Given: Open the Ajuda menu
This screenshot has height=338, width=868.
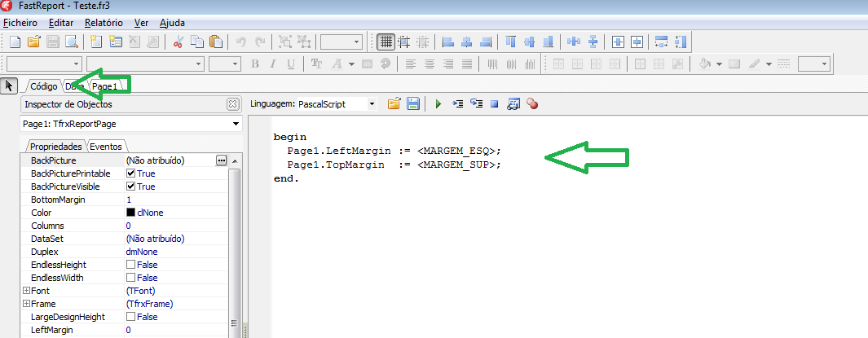Looking at the screenshot, I should [172, 24].
